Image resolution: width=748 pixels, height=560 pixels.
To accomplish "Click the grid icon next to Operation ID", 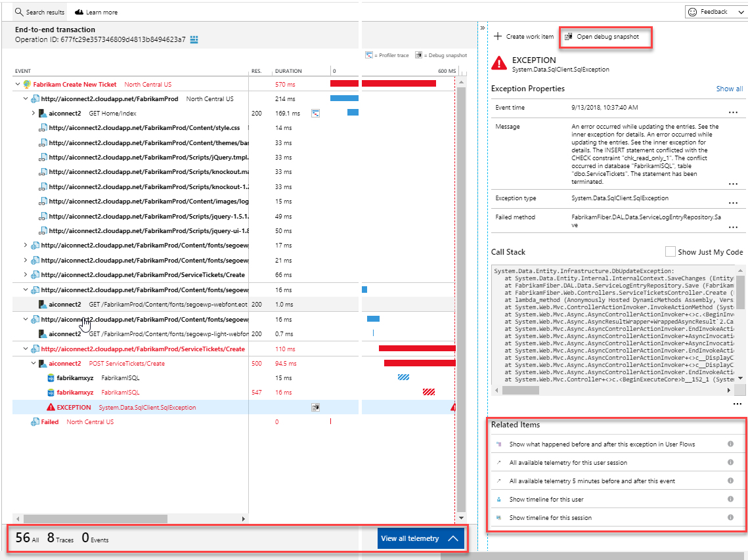I will pyautogui.click(x=194, y=40).
